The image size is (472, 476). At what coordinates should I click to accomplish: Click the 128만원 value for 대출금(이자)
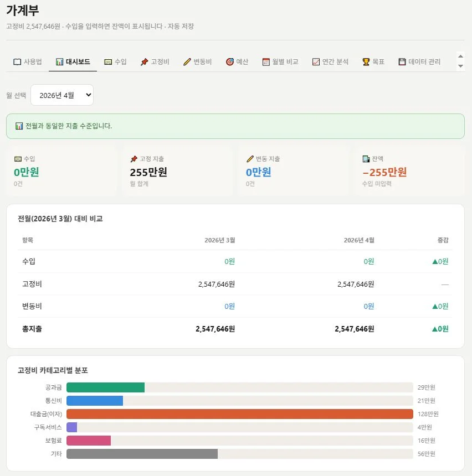pos(428,414)
